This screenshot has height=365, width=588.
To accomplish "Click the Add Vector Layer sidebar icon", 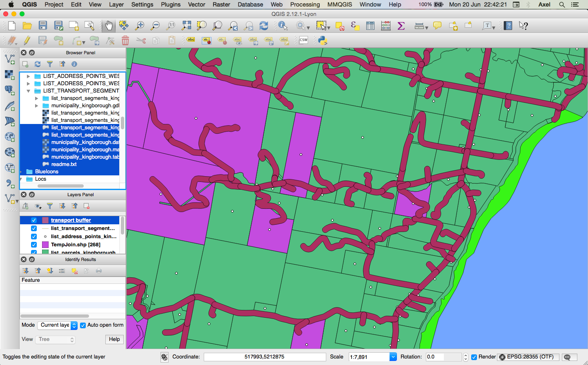I will 9,59.
